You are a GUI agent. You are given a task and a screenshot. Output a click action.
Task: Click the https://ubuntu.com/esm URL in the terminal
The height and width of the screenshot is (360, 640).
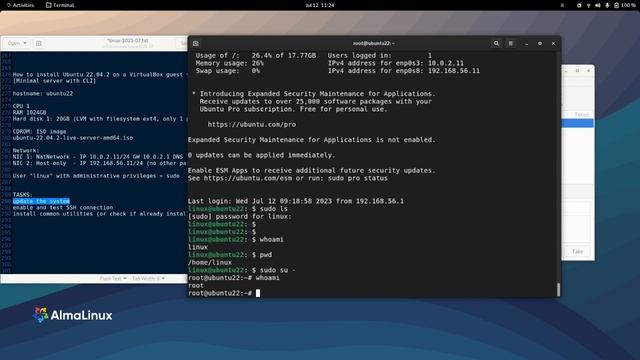coord(248,178)
